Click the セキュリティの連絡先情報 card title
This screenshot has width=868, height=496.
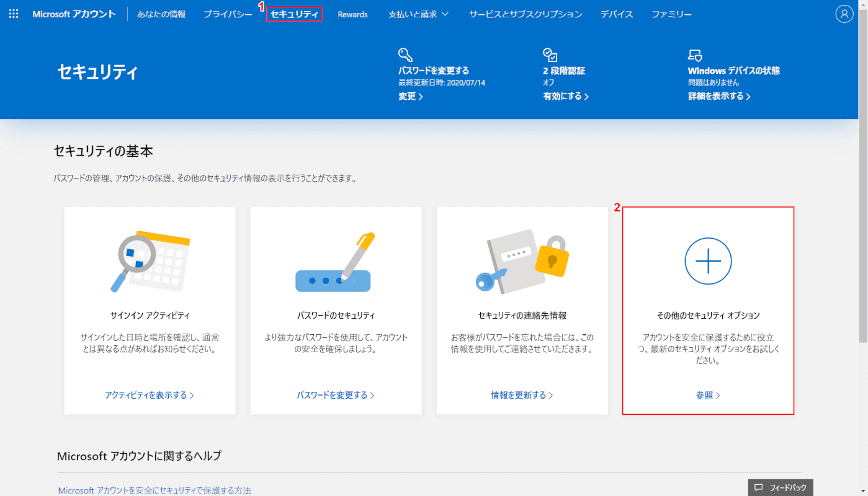(522, 316)
